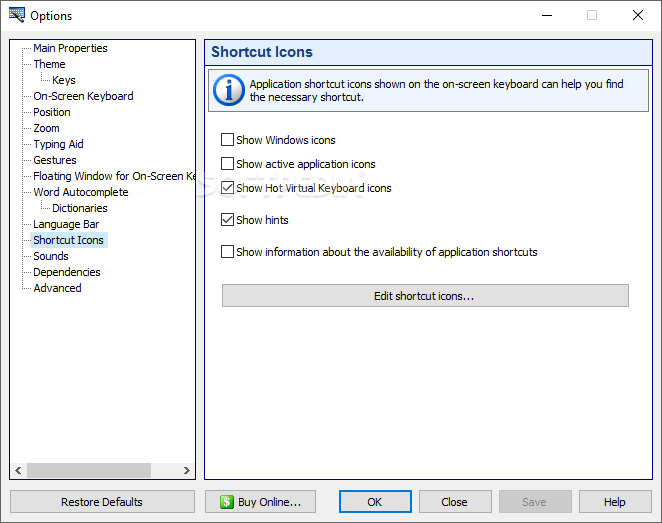
Task: Click the green dollar icon on Buy Online
Action: [x=227, y=502]
